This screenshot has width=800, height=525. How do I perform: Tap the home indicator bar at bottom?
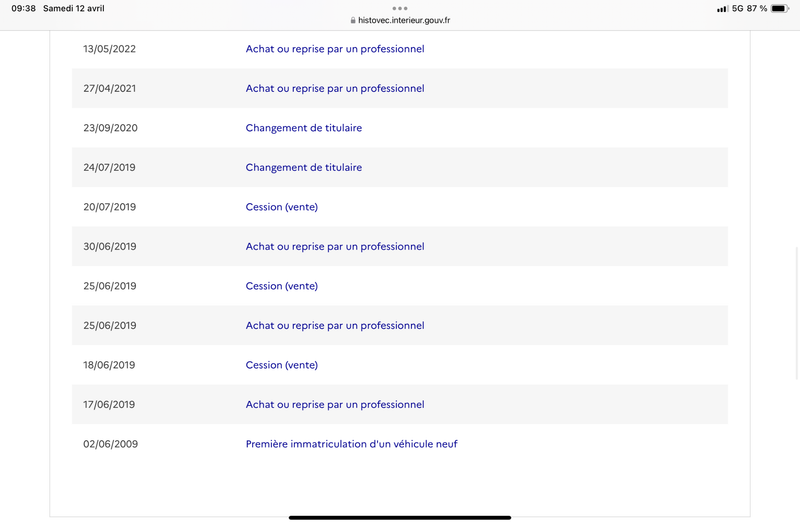tap(400, 517)
